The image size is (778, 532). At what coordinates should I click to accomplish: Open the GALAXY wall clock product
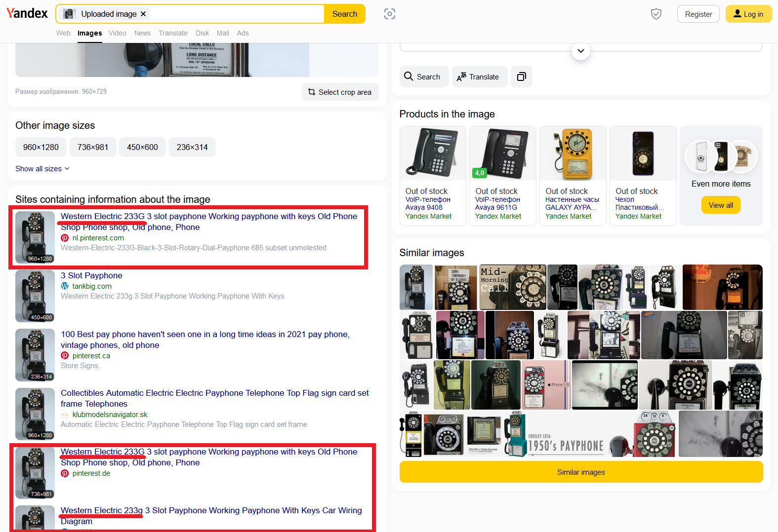573,176
